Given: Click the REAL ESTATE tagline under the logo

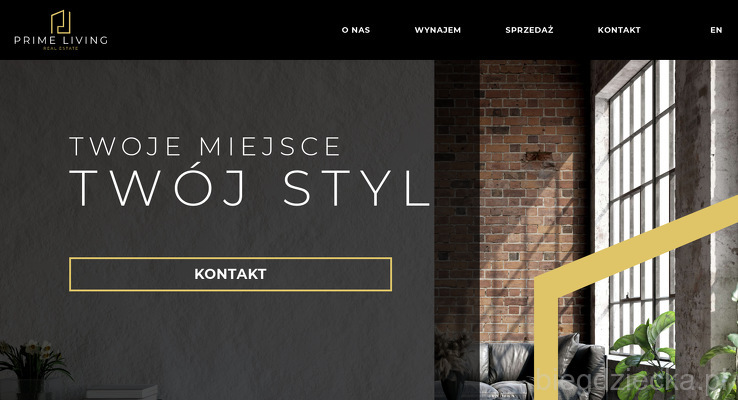Looking at the screenshot, I should coord(61,48).
